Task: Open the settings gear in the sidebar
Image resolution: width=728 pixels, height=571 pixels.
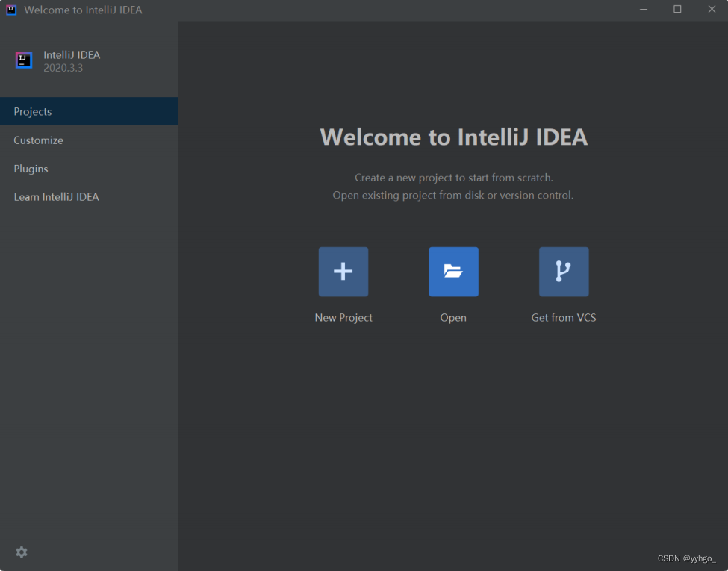Action: pyautogui.click(x=22, y=552)
